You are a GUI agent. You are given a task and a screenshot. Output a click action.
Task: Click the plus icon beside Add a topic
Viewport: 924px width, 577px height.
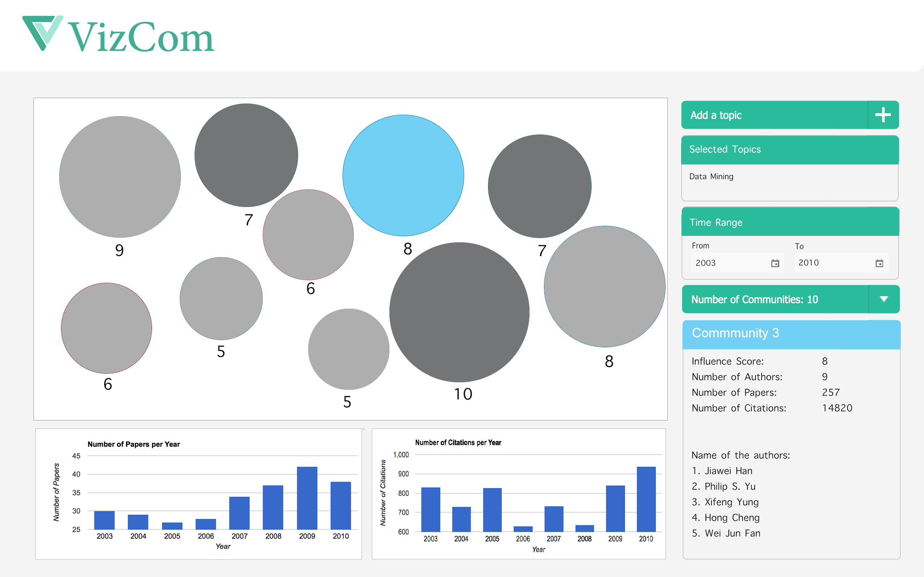click(x=882, y=115)
